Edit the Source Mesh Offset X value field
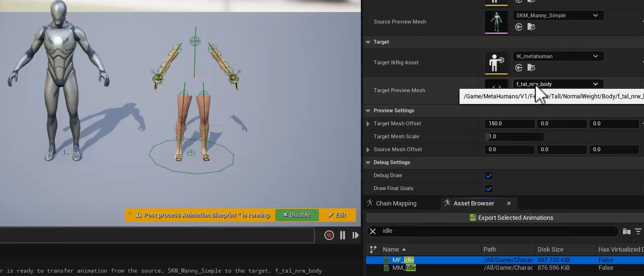 click(509, 150)
